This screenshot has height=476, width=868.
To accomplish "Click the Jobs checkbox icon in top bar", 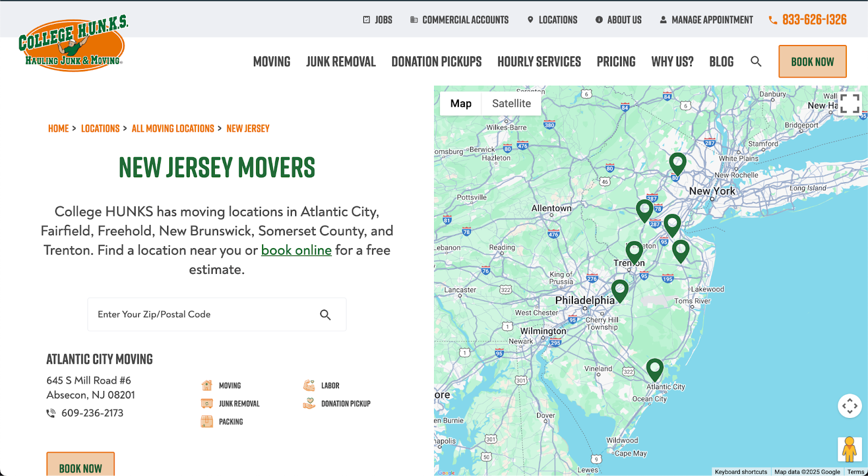I will pyautogui.click(x=367, y=20).
